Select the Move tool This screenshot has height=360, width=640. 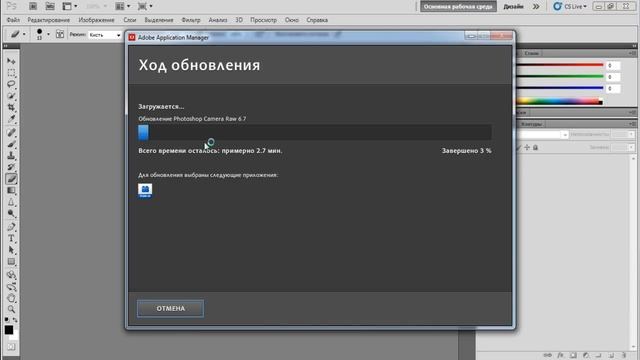point(11,61)
